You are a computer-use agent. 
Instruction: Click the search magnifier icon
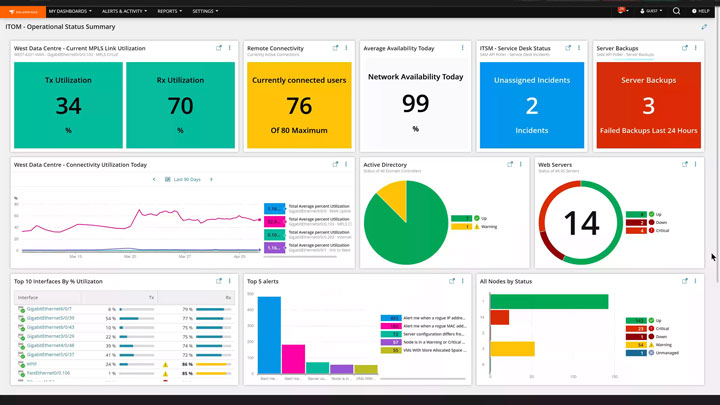pos(676,11)
